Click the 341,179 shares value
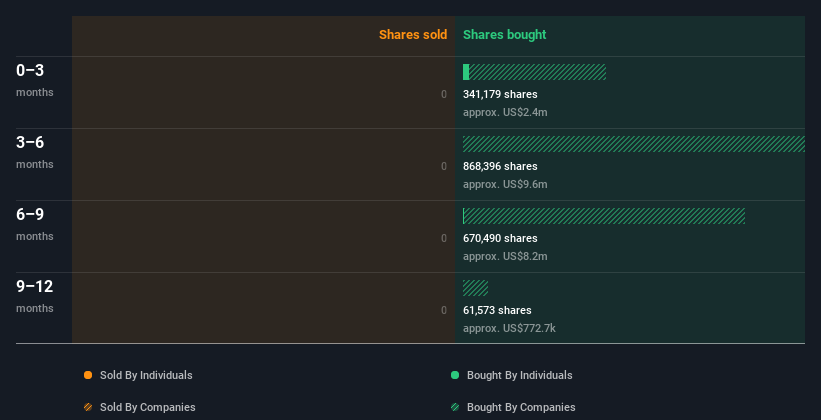The width and height of the screenshot is (821, 420). (x=500, y=94)
